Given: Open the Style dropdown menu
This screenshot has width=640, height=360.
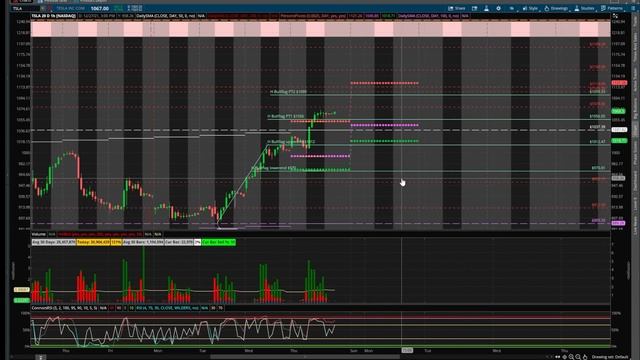Looking at the screenshot, I should [530, 8].
